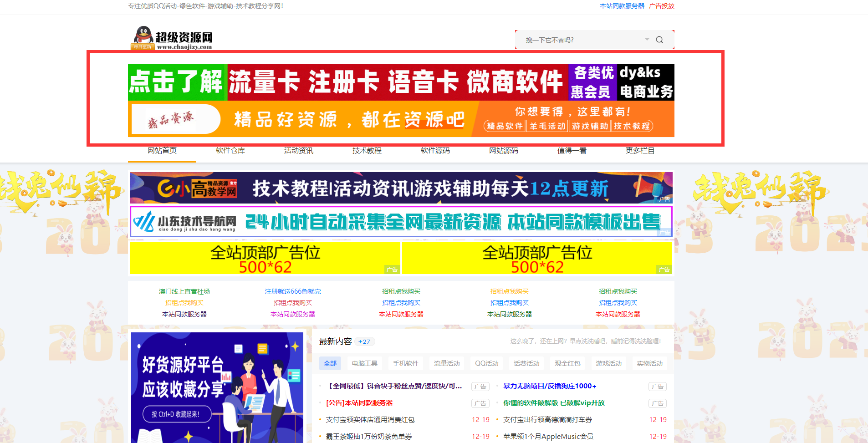868x443 pixels.
Task: Click the search magnifier icon
Action: click(659, 40)
